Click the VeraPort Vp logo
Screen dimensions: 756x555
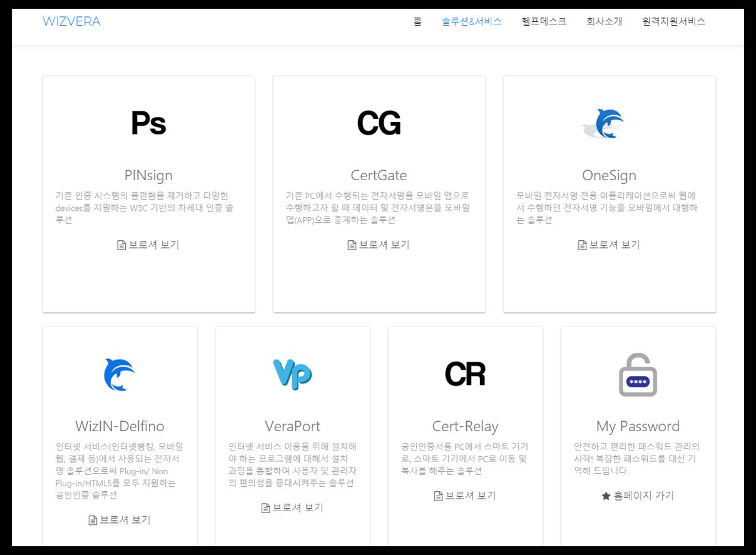click(292, 374)
